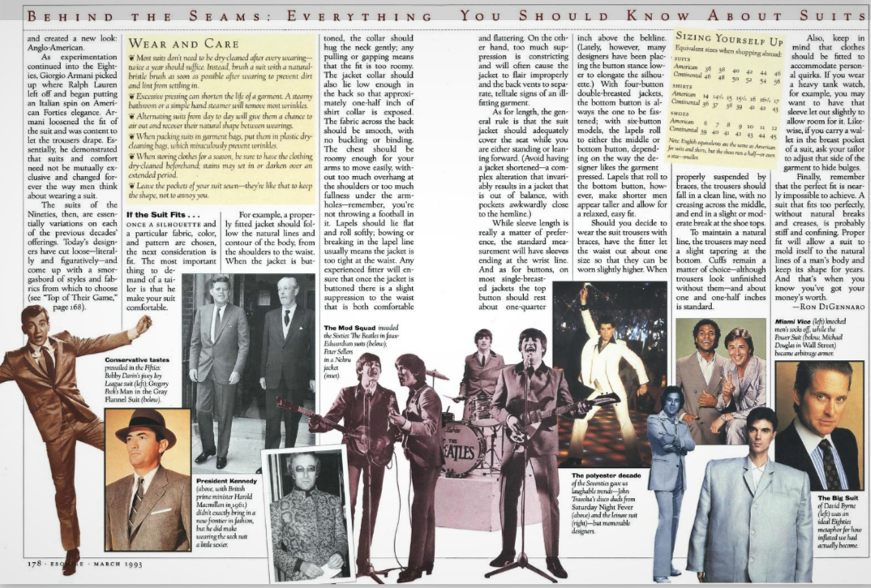Click "The Big Suit" caption title
871x588 pixels.
pyautogui.click(x=838, y=499)
